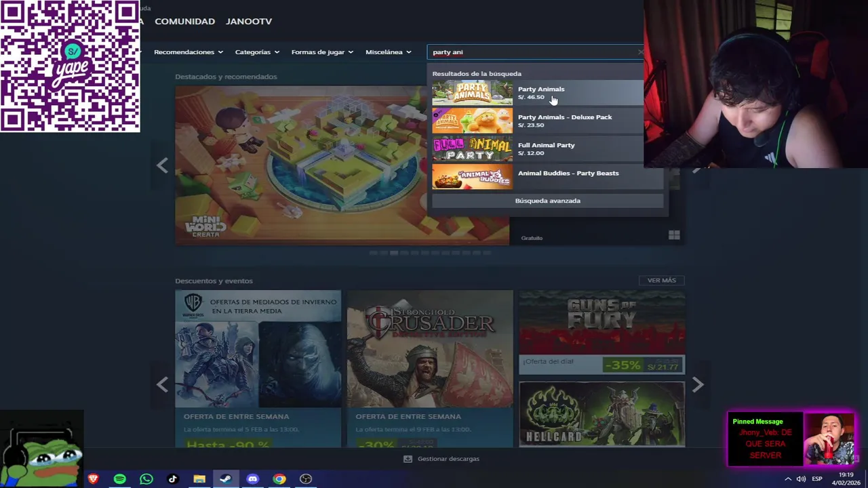Click the Animal Buddies result thumbnail
This screenshot has height=488, width=868.
(473, 177)
